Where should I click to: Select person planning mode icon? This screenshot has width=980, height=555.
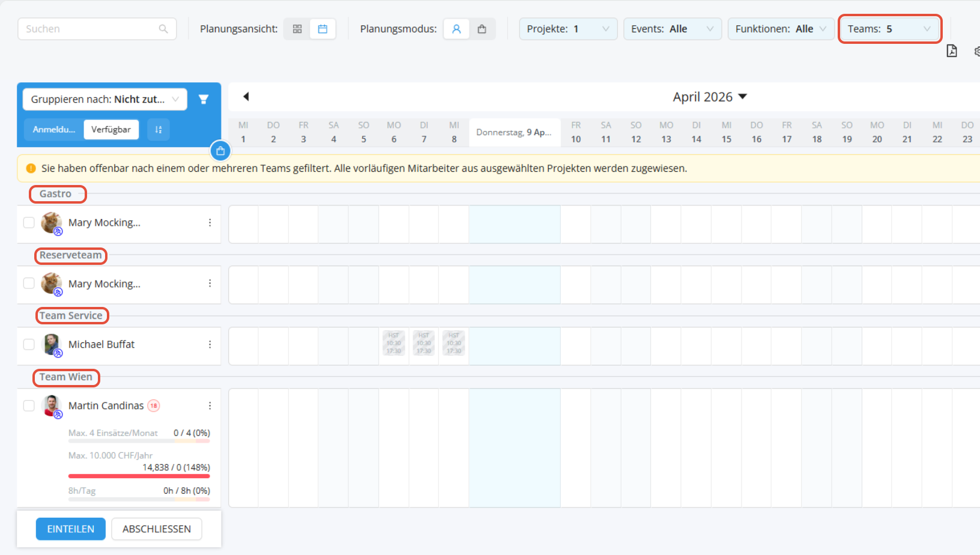pos(456,29)
